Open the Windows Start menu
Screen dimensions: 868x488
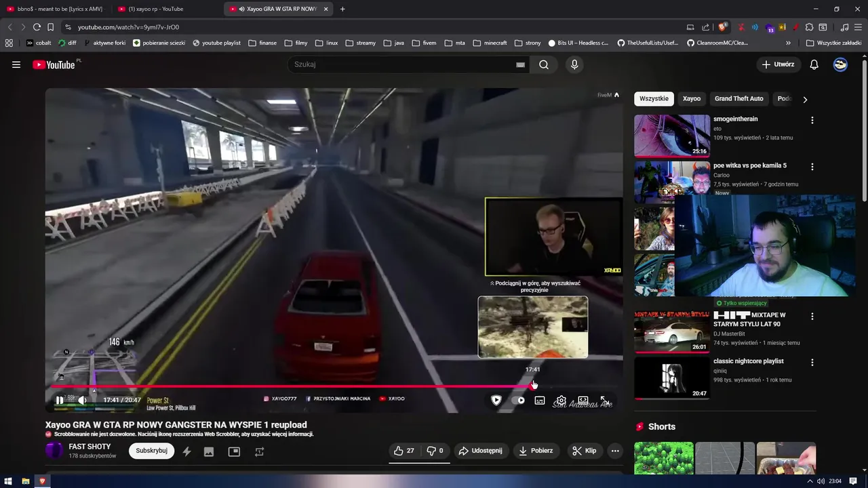pos(9,481)
